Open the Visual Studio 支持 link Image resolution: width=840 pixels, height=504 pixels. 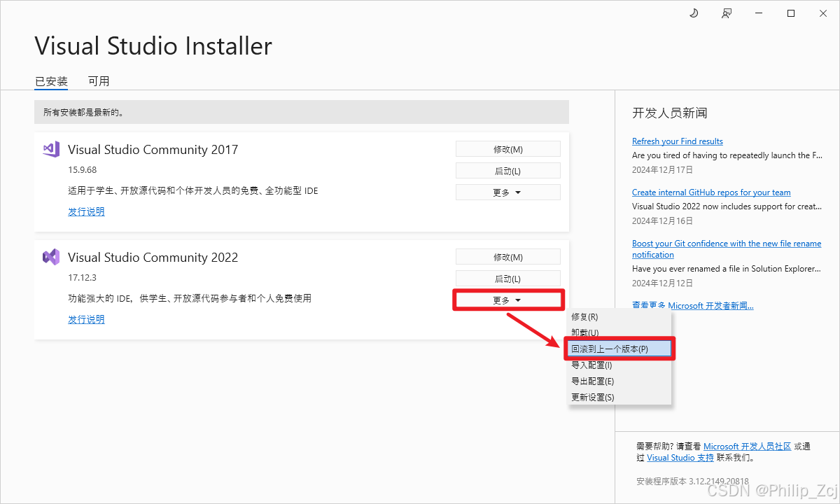(680, 458)
